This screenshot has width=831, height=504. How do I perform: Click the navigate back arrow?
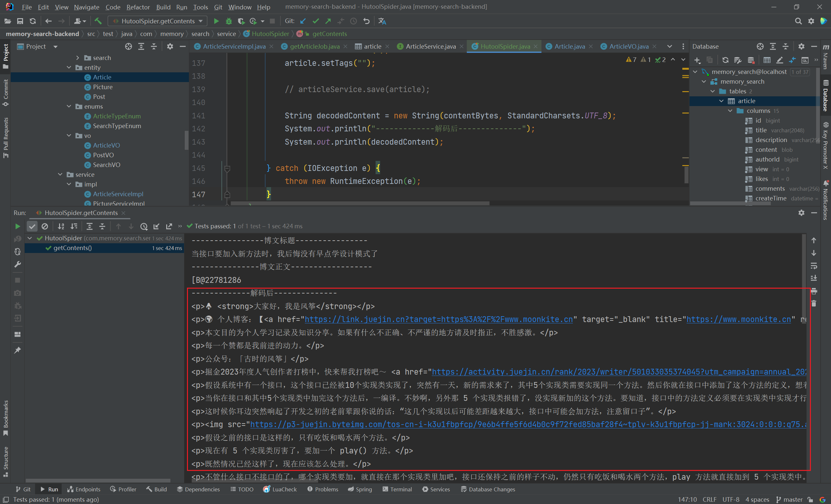[x=48, y=21]
